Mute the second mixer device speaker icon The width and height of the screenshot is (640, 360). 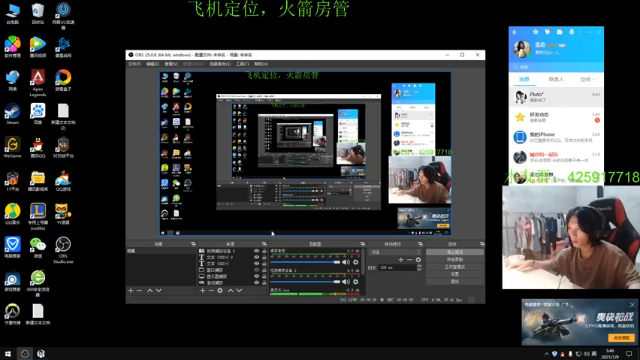pyautogui.click(x=346, y=282)
